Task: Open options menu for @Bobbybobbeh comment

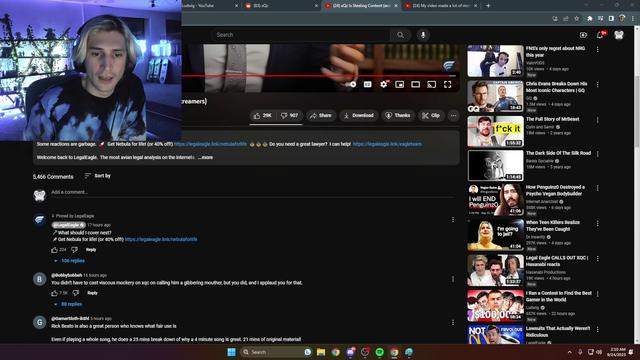Action: tap(453, 279)
